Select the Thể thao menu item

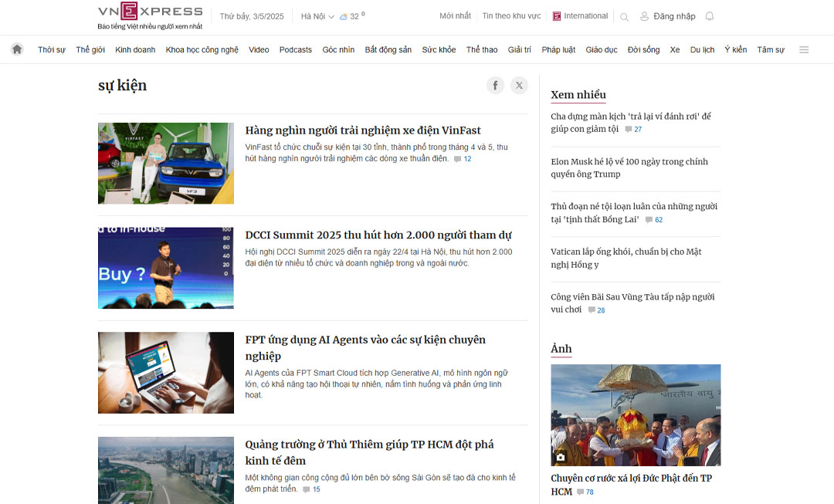tap(482, 49)
